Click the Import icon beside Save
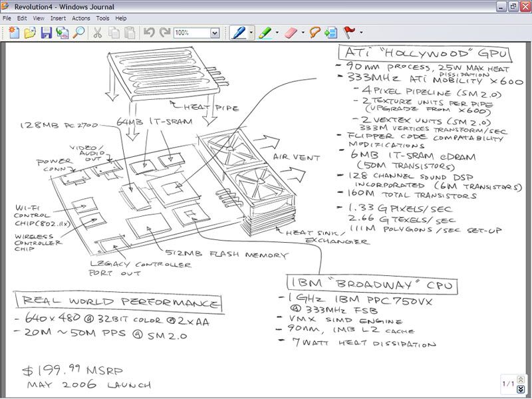 tap(63, 33)
